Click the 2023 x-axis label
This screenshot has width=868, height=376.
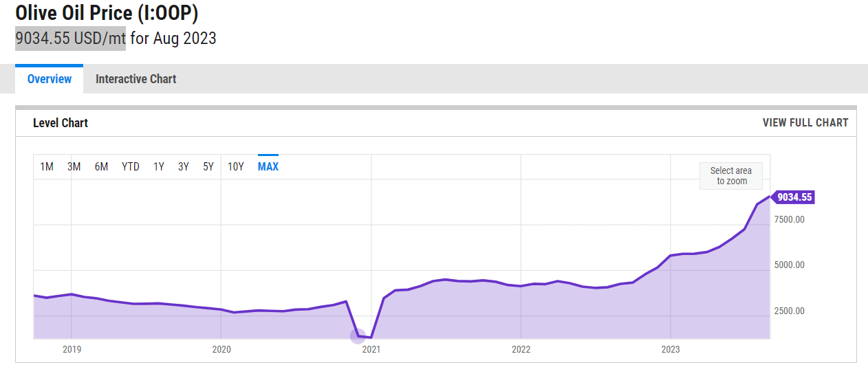coord(671,349)
